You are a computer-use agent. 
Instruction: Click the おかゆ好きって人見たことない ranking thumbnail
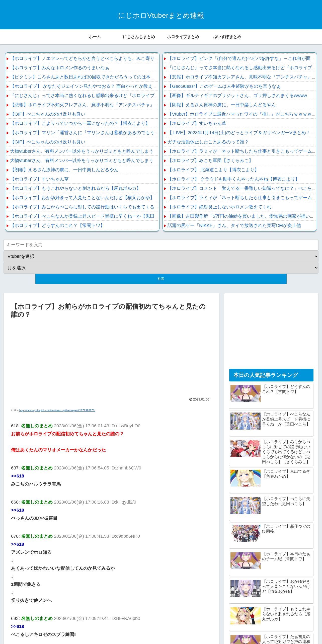click(x=246, y=588)
